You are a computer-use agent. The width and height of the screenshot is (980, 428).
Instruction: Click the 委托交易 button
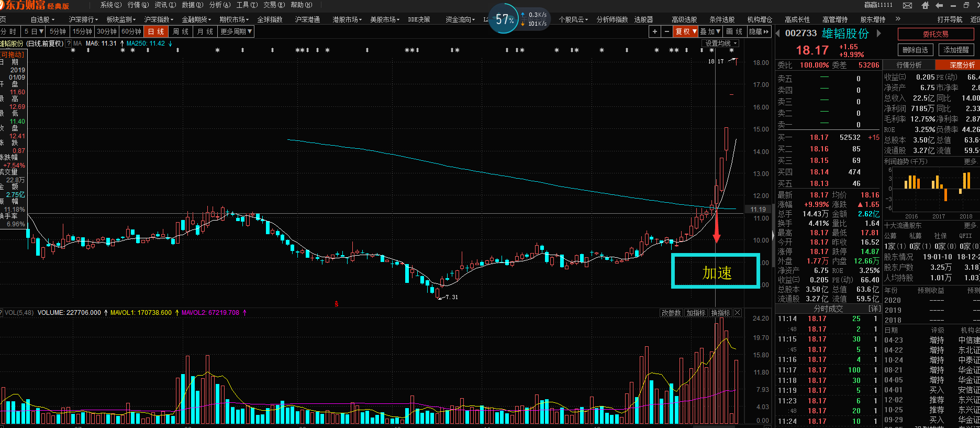tap(936, 34)
